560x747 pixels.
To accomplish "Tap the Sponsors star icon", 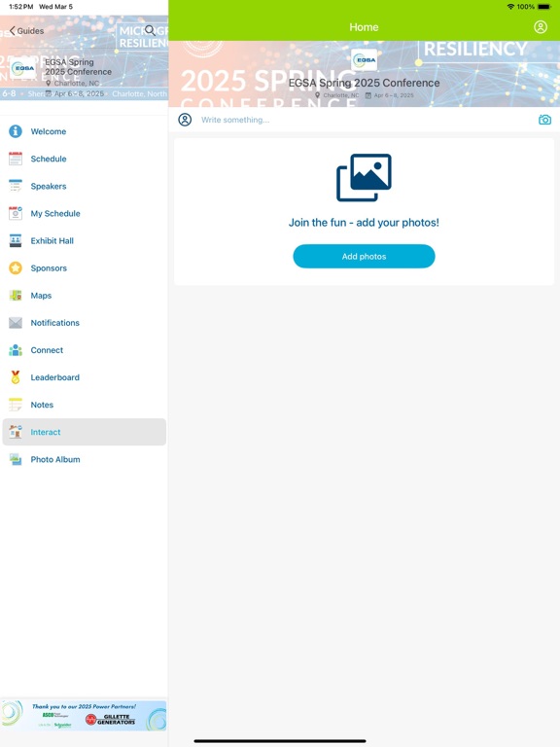I will [x=16, y=268].
